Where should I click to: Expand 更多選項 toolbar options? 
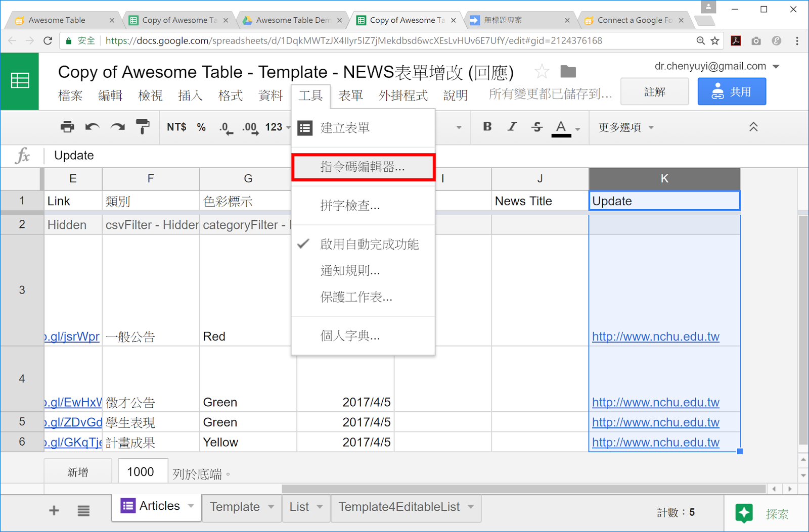pos(626,127)
